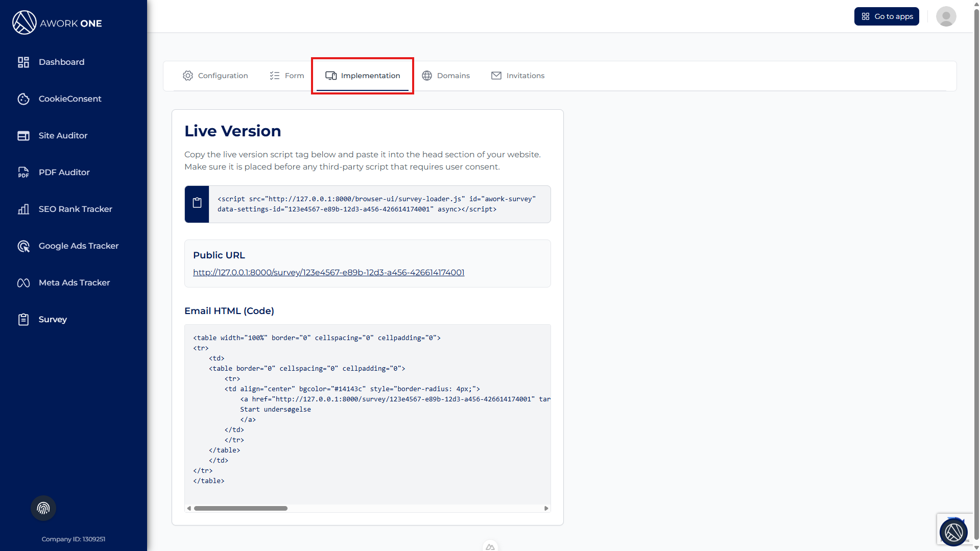The width and height of the screenshot is (980, 551).
Task: Open the Domains tab
Action: coord(445,76)
